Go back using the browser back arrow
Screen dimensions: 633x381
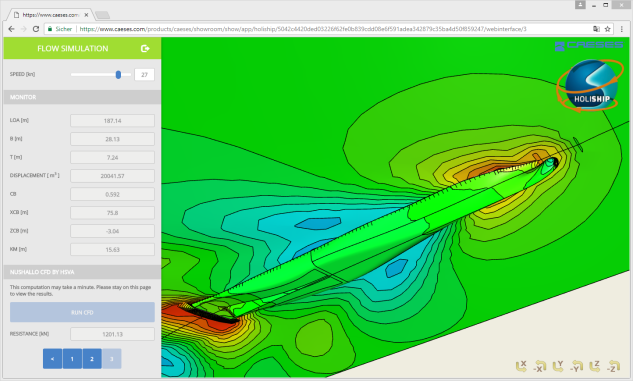point(11,29)
